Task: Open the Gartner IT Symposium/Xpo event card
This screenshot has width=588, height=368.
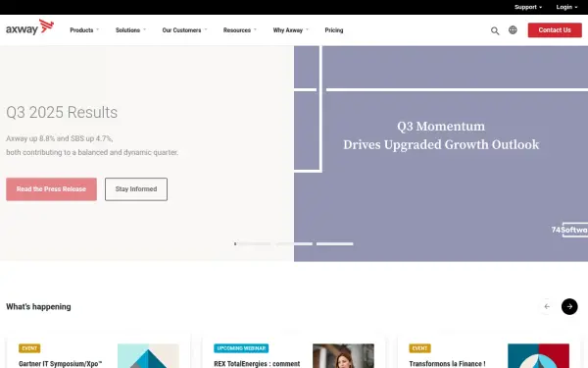Action: 98,353
